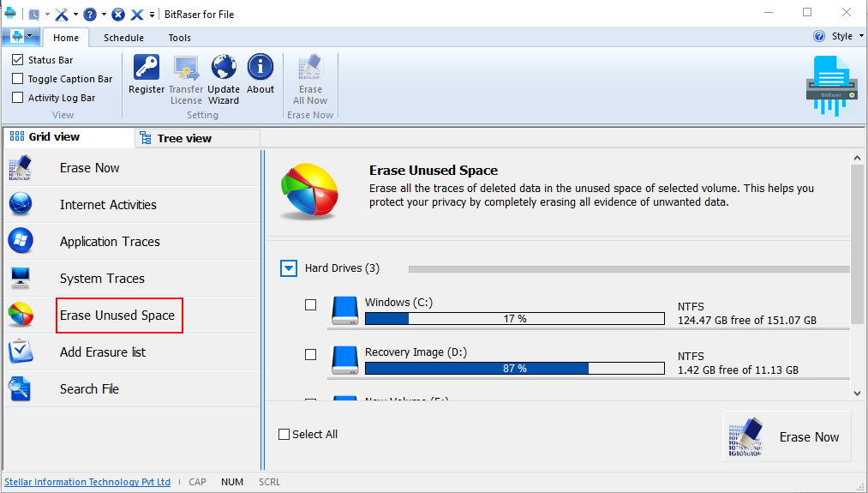Viewport: 868px width, 493px height.
Task: Open the Update Wizard globe icon
Action: (x=224, y=67)
